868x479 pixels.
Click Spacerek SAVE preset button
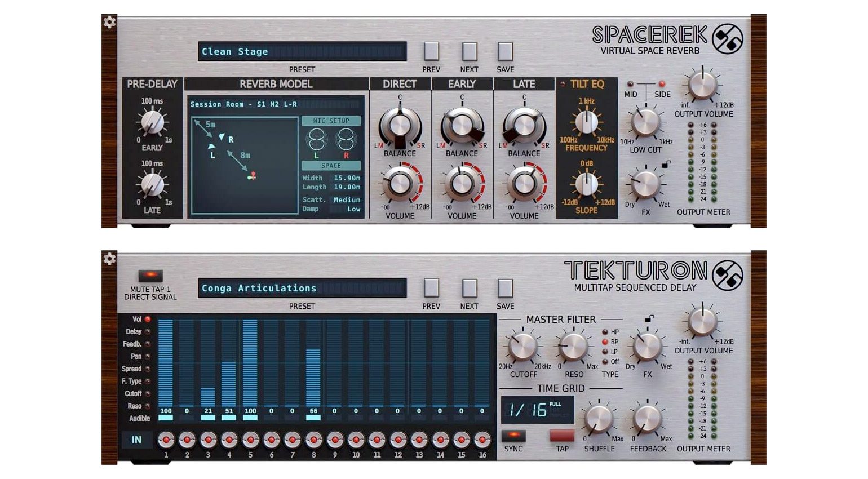tap(505, 51)
